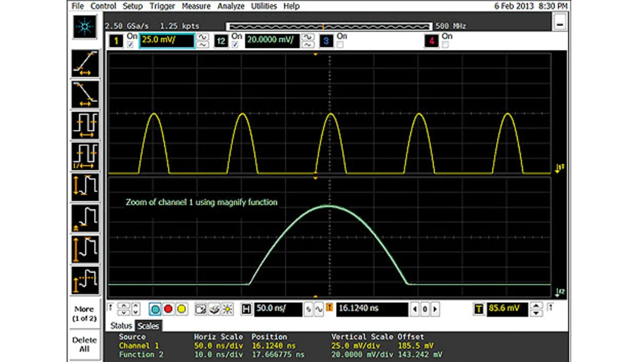
Task: Click the More (1 of 2) button
Action: coord(85,314)
